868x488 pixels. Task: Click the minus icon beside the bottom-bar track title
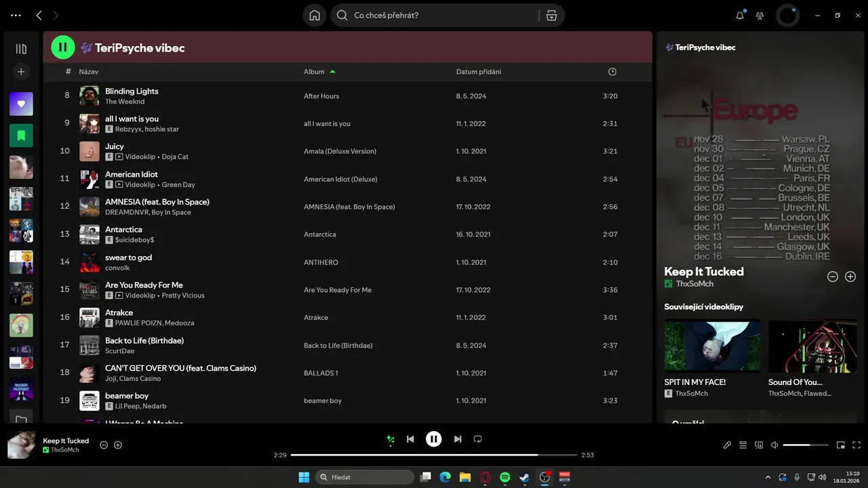point(104,445)
